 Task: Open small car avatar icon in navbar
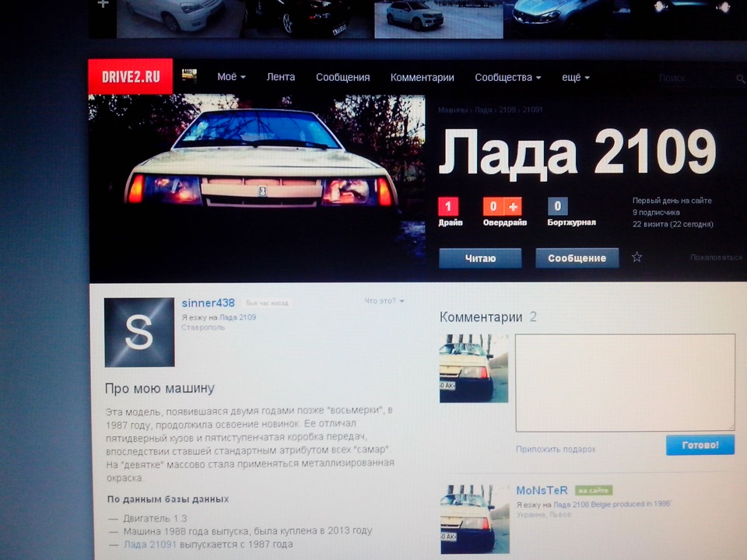pos(189,75)
